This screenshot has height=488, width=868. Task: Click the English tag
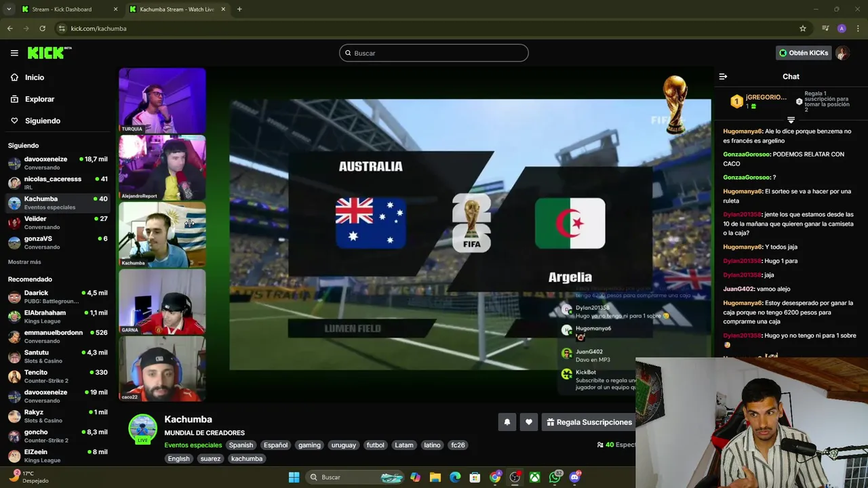tap(179, 459)
